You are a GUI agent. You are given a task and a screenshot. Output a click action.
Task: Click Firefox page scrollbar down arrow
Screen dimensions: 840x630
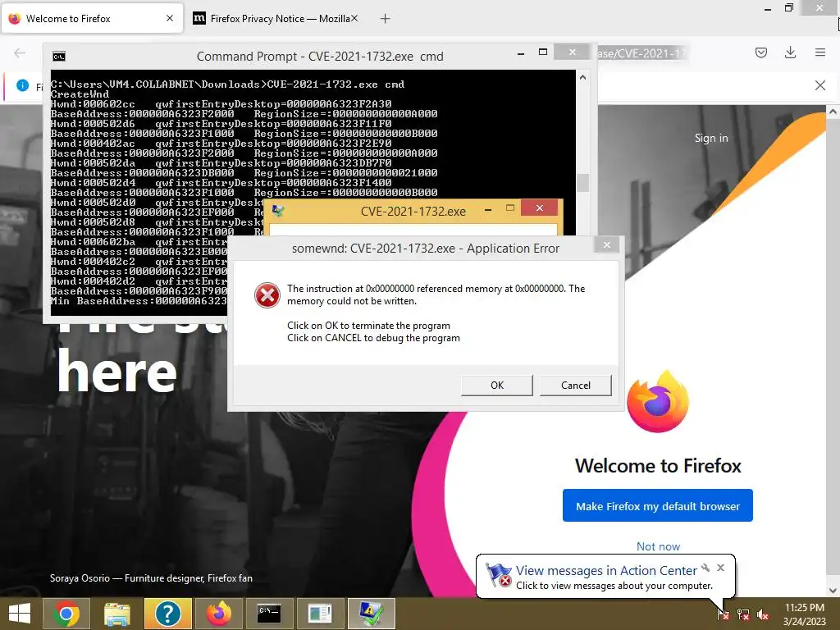coord(833,591)
